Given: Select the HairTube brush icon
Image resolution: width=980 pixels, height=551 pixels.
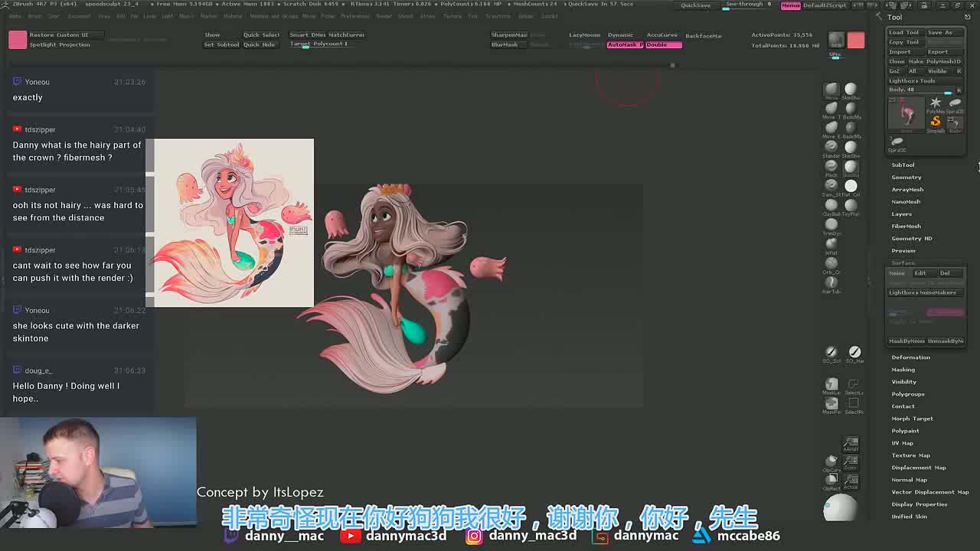Looking at the screenshot, I should pos(831,282).
